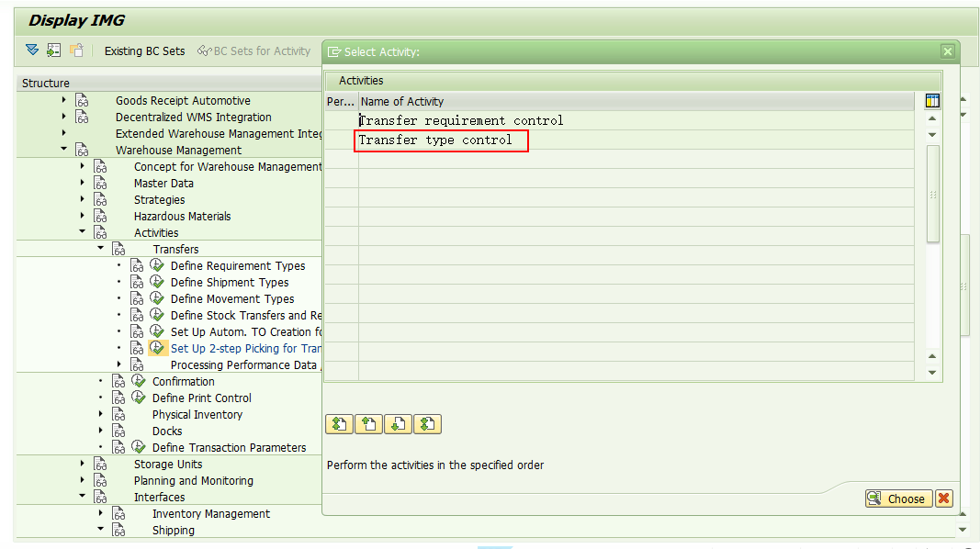Select Planning and Monitoring tree entry

tap(193, 481)
